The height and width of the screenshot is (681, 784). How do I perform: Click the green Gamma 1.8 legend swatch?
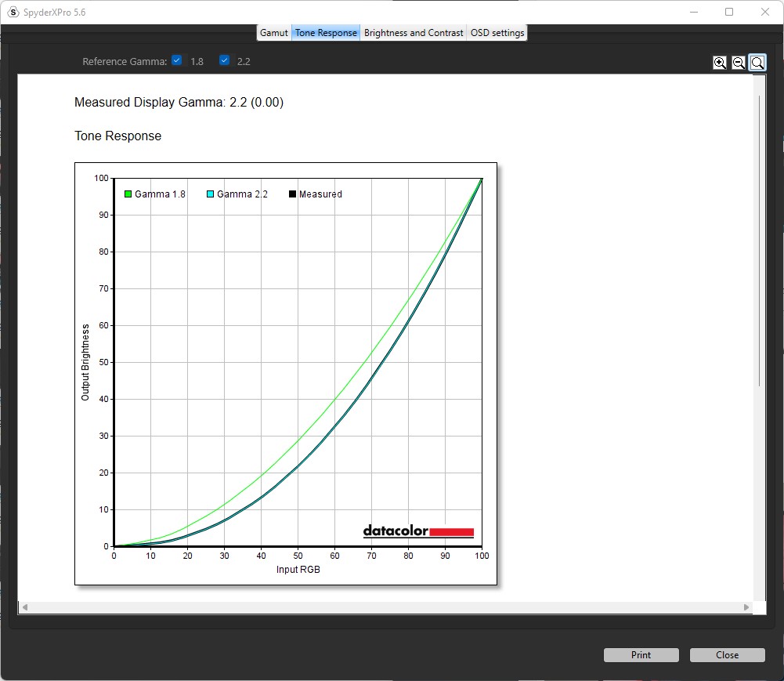(x=128, y=194)
